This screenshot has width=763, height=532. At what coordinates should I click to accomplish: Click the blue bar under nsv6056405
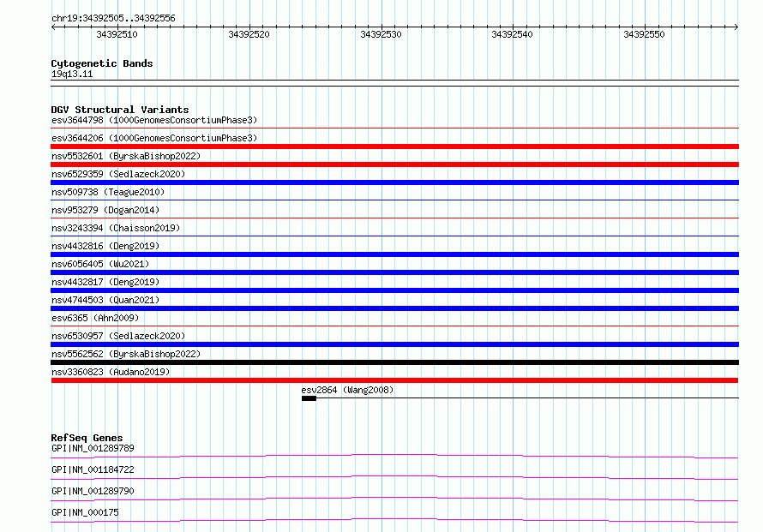click(394, 272)
